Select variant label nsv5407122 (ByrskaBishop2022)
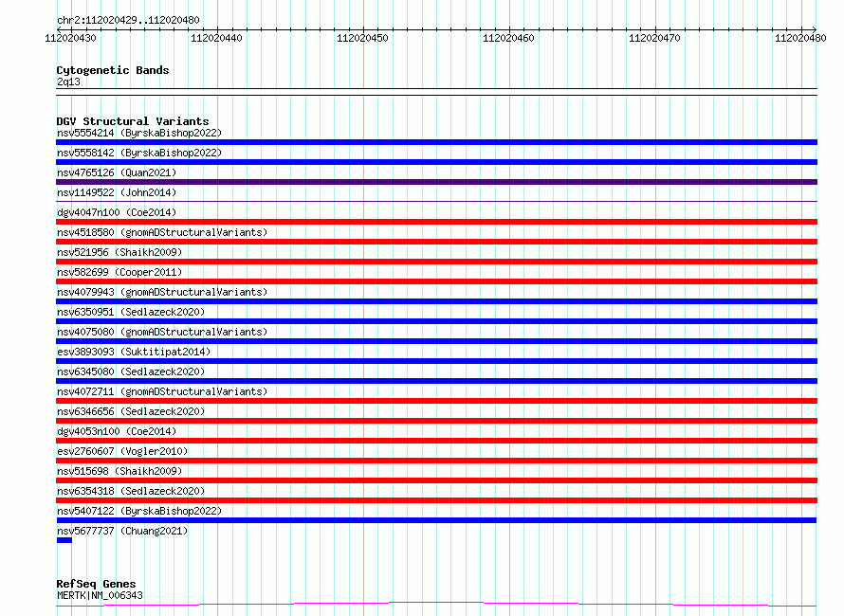The height and width of the screenshot is (616, 844). coord(139,511)
